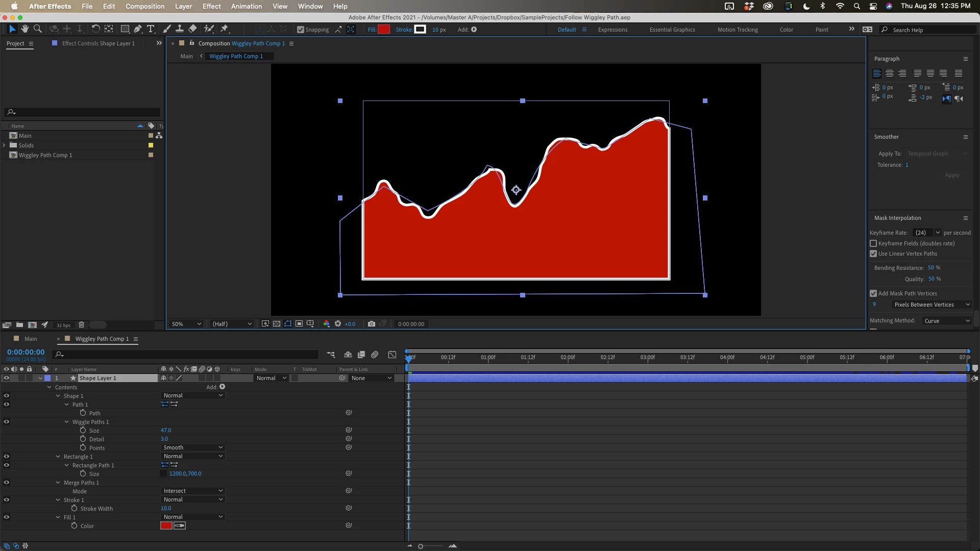980x551 pixels.
Task: Open the Merge Paths Mode Intersect dropdown
Action: click(x=192, y=491)
